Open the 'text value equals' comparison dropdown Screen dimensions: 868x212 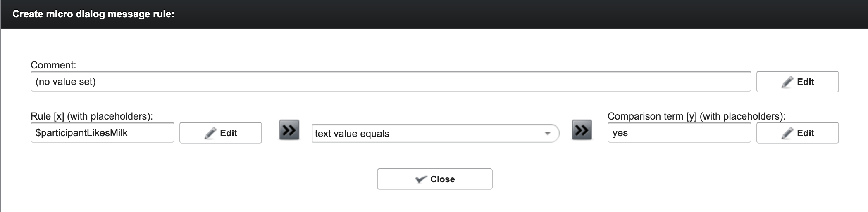[x=435, y=134]
